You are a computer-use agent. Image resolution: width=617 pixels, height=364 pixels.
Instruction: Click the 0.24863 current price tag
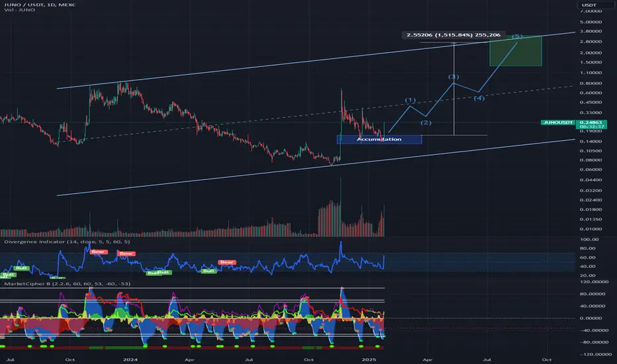click(x=591, y=122)
